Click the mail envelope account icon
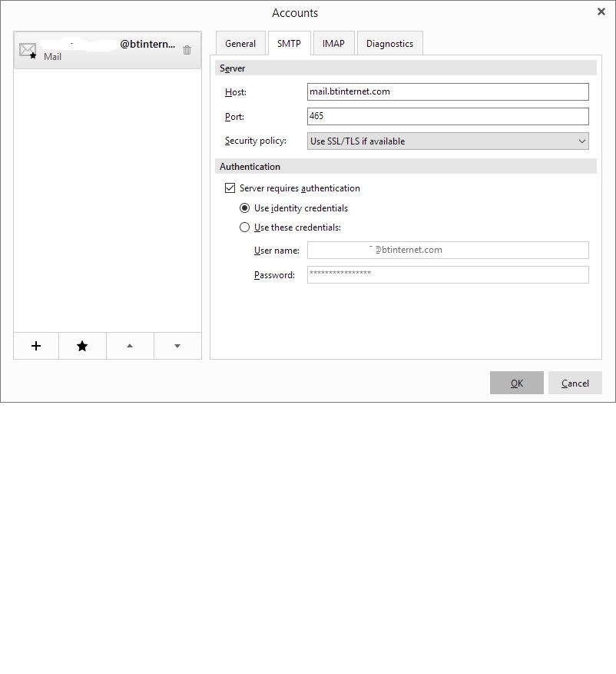Screen dimensions: 616x674 (x=28, y=50)
